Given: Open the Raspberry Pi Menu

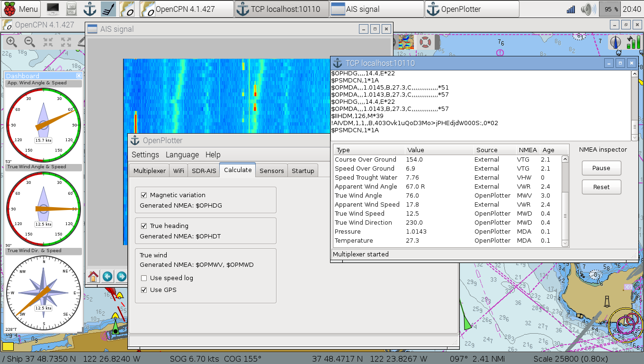Looking at the screenshot, I should tap(21, 9).
